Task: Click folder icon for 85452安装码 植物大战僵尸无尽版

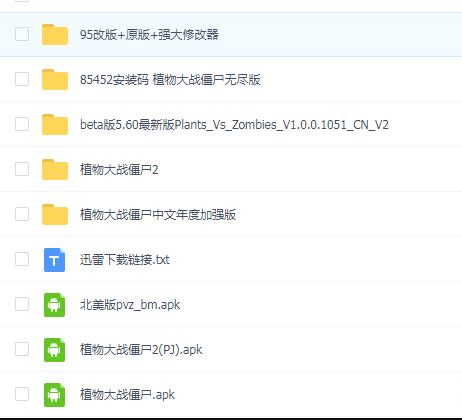Action: coord(55,79)
